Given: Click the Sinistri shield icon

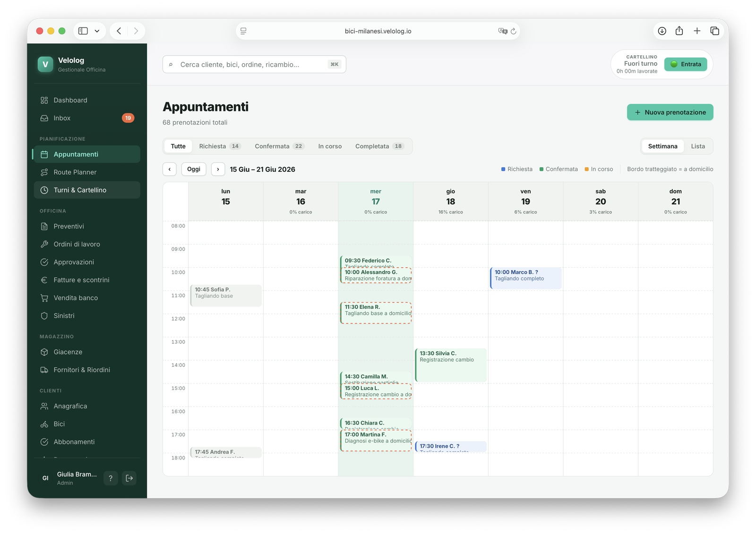Looking at the screenshot, I should (x=44, y=316).
